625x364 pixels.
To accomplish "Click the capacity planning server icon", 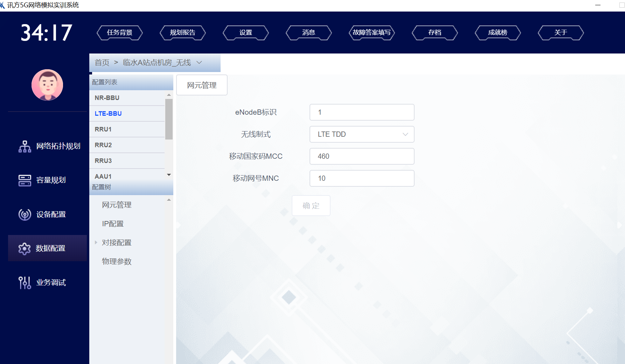I will (25, 180).
